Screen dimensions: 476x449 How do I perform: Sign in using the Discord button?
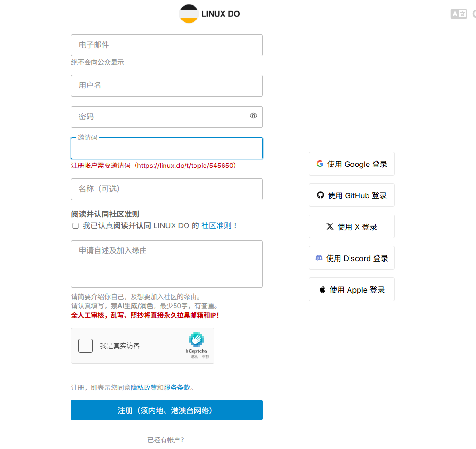351,258
